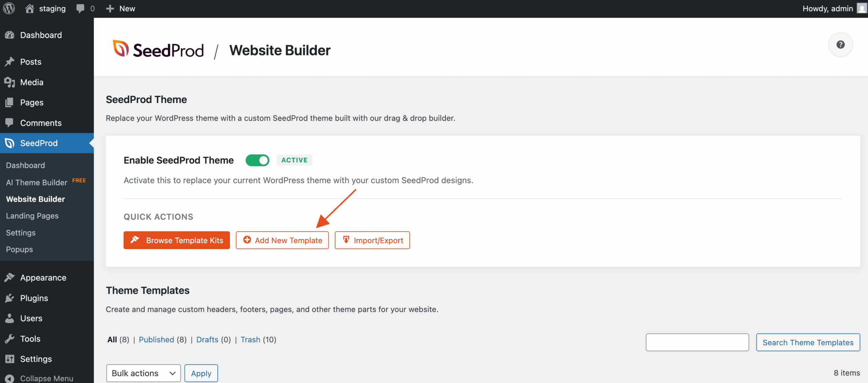Click Add New Template button

pyautogui.click(x=282, y=240)
